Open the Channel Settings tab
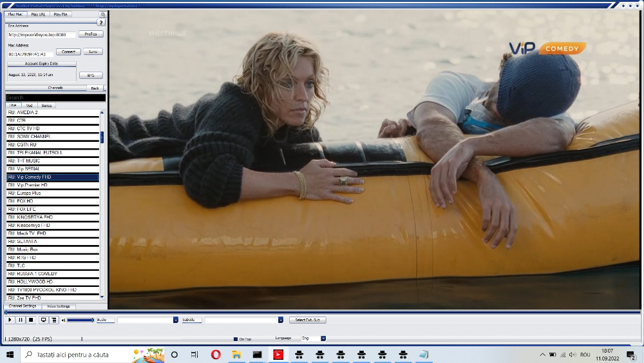 click(23, 306)
